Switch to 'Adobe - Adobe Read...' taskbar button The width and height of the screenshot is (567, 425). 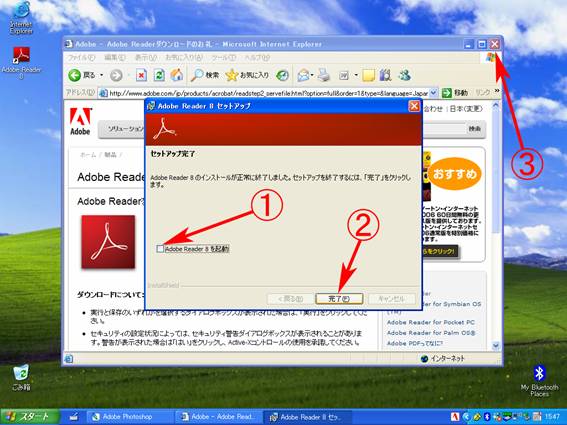point(219,417)
